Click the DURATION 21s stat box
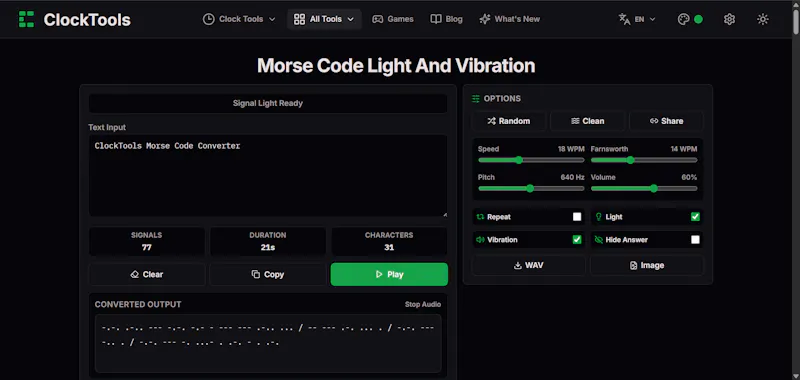The height and width of the screenshot is (380, 800). [x=268, y=241]
